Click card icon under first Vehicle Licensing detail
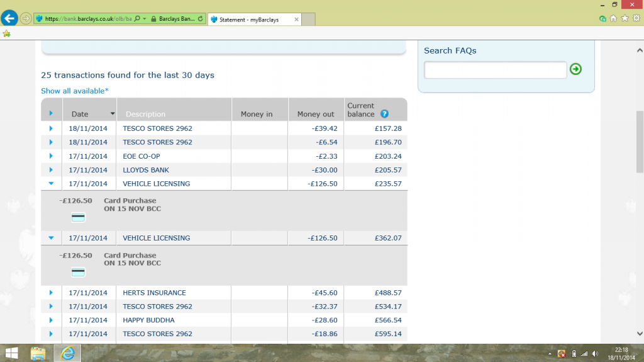Image resolution: width=644 pixels, height=362 pixels. point(78,218)
